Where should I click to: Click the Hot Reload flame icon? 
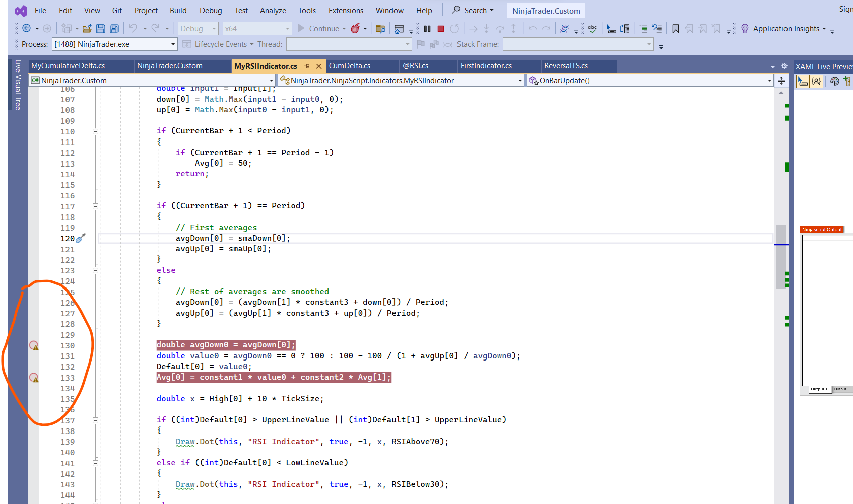(x=355, y=29)
